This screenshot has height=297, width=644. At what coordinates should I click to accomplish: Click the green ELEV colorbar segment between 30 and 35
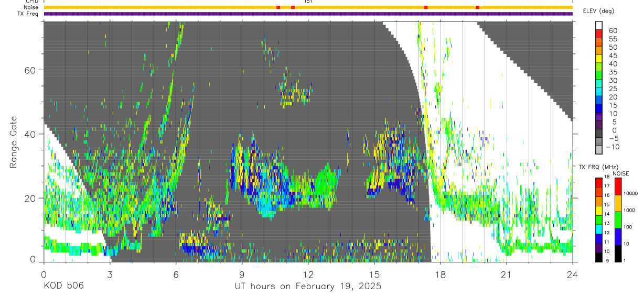[x=599, y=76]
